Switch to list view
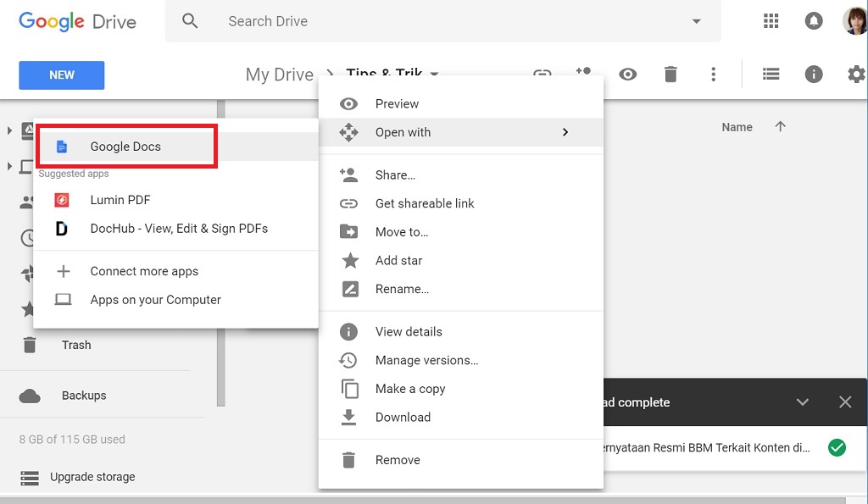The image size is (868, 504). tap(771, 75)
